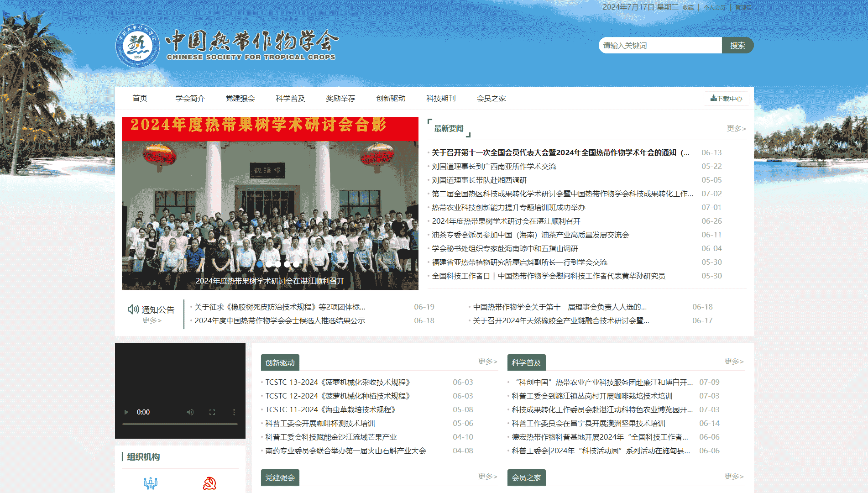Open 科普工作委员会在昌宁县开展澳洲坚果技术培训
This screenshot has width=868, height=493.
[x=589, y=424]
